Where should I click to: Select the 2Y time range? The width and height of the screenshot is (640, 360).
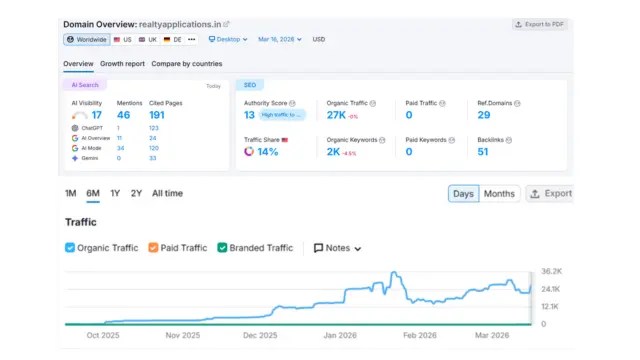click(136, 193)
